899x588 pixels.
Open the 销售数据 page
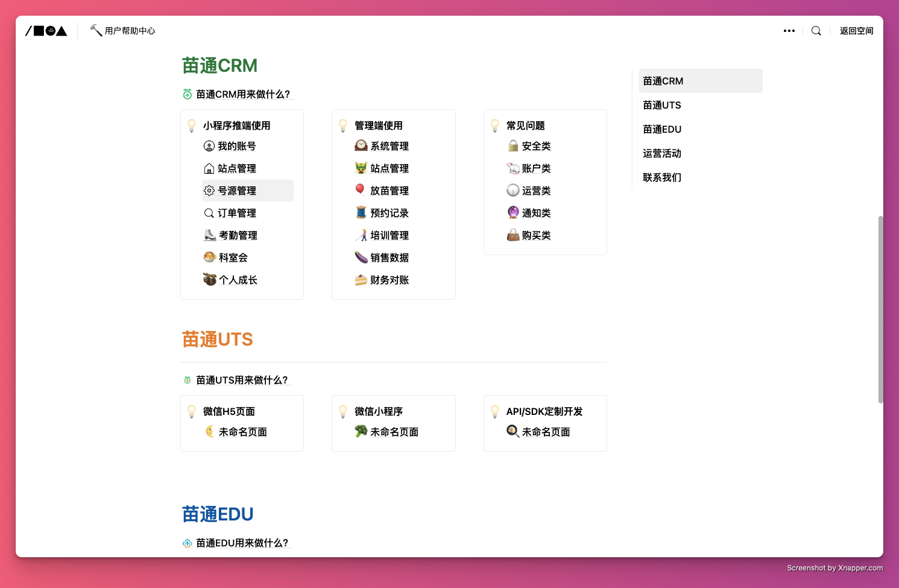390,258
